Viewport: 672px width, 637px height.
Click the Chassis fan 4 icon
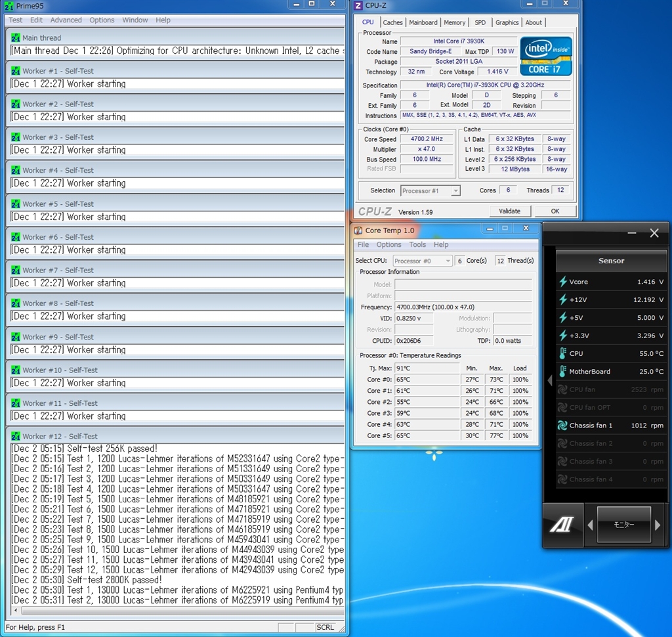tap(562, 479)
